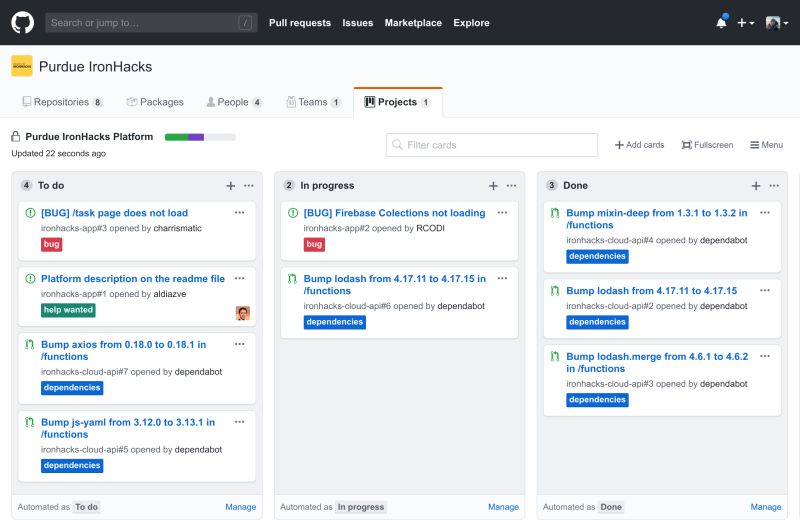Go to Pull requests in top navigation
Viewport: 800px width, 531px height.
pyautogui.click(x=300, y=23)
